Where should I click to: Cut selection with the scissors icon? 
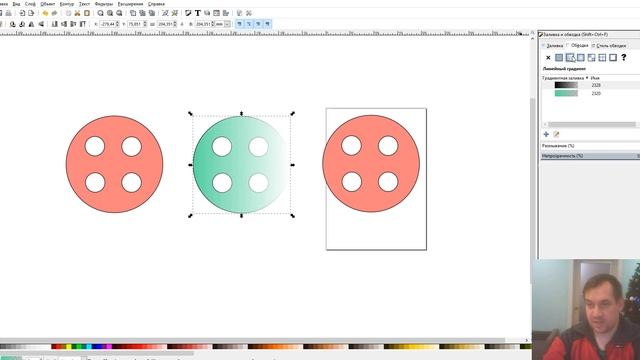(77, 13)
